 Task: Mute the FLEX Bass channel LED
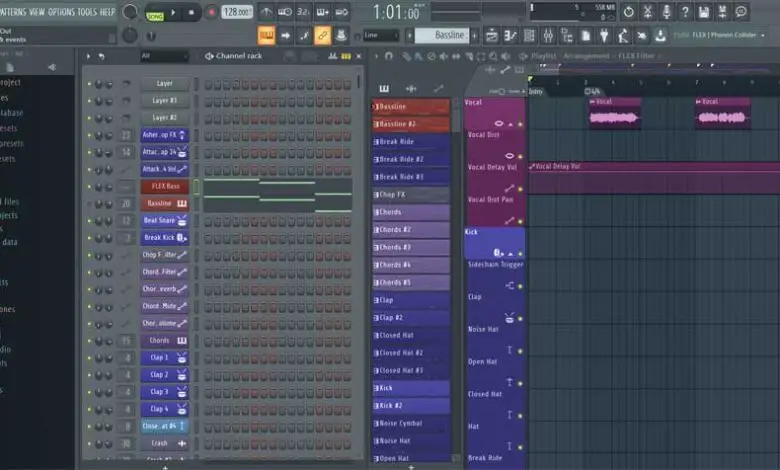click(89, 187)
